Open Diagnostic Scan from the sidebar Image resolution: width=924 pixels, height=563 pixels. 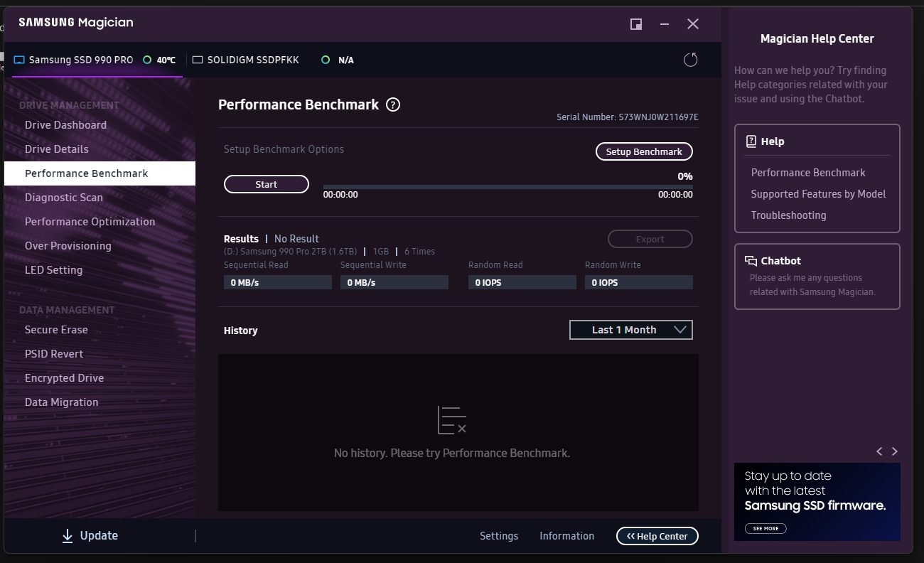[64, 198]
